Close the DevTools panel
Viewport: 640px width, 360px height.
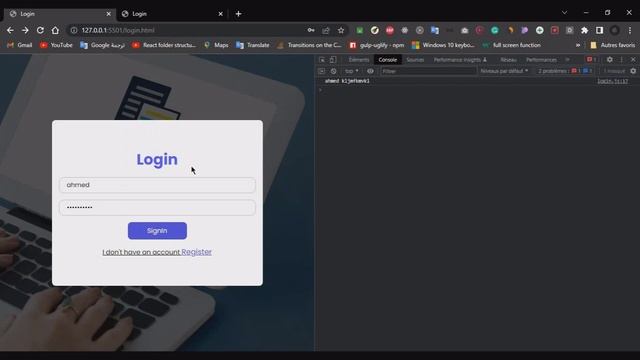(x=633, y=60)
